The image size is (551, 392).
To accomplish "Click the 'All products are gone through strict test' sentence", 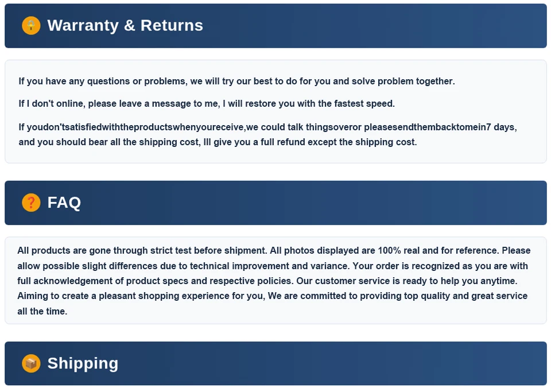I will click(x=143, y=250).
